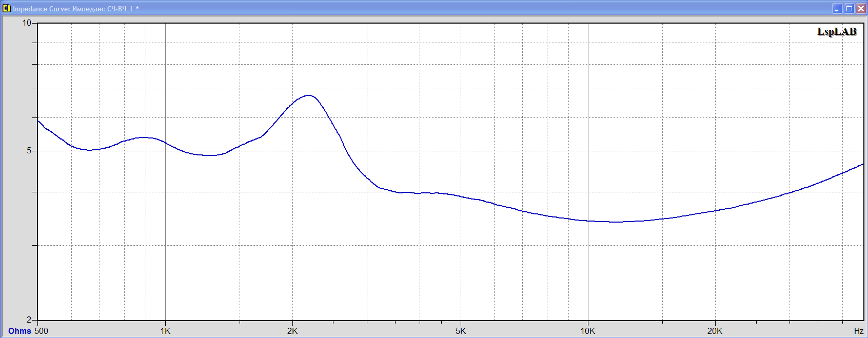The width and height of the screenshot is (868, 338).
Task: Click the app icon in the title bar
Action: click(x=7, y=8)
